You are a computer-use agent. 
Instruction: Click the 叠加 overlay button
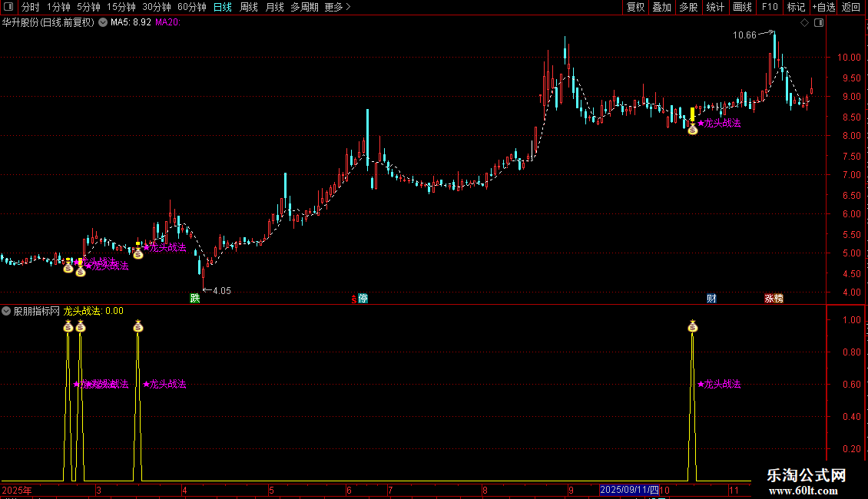tap(662, 7)
